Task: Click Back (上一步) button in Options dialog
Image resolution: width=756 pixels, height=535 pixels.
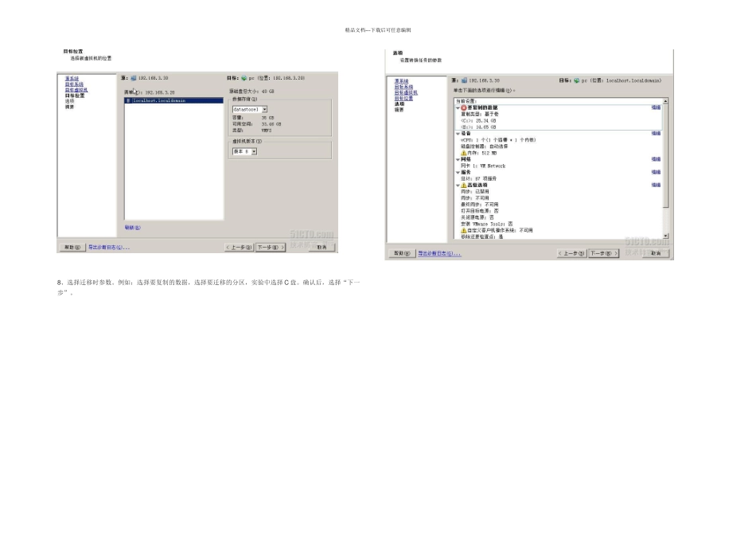Action: click(x=572, y=253)
